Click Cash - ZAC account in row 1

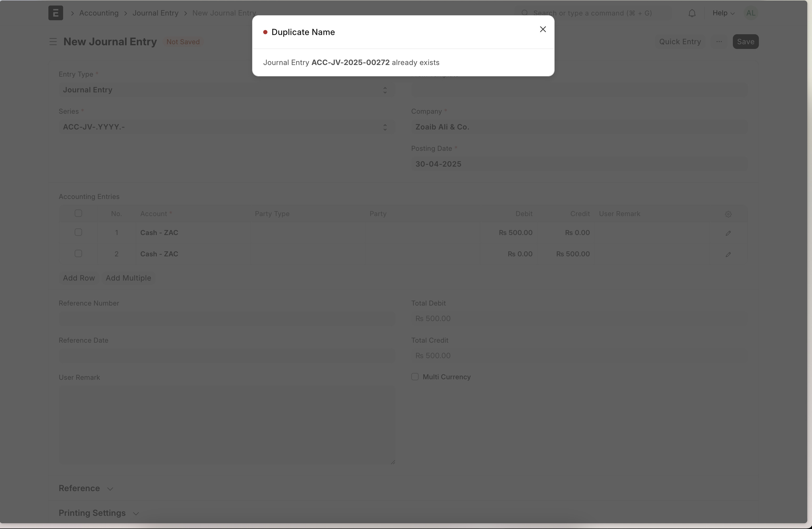[x=193, y=233]
